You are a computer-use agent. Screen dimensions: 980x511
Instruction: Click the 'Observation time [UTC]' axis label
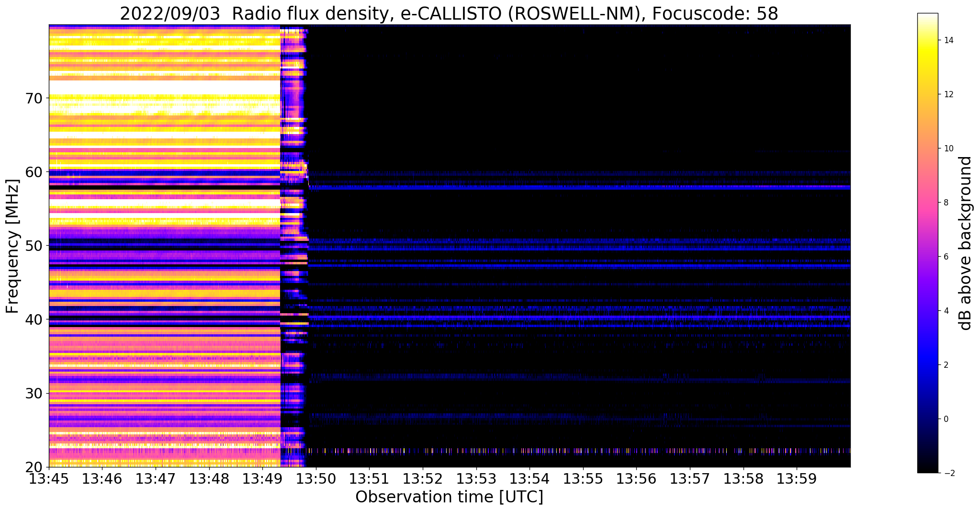pos(449,497)
